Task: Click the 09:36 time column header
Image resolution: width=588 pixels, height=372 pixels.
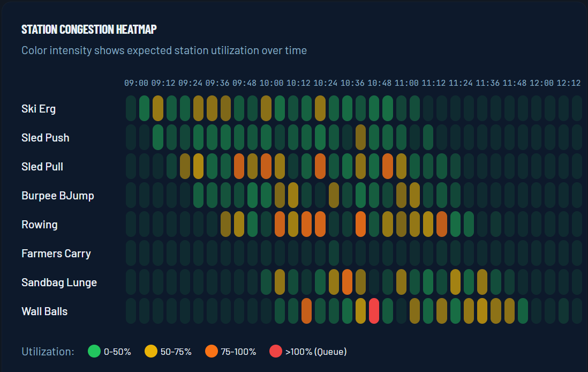Action: 217,83
